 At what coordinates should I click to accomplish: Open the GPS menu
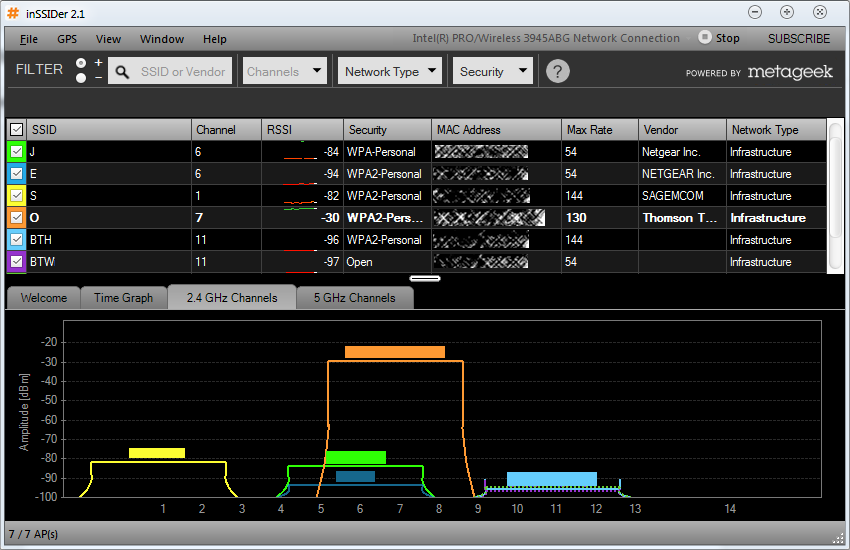coord(67,39)
